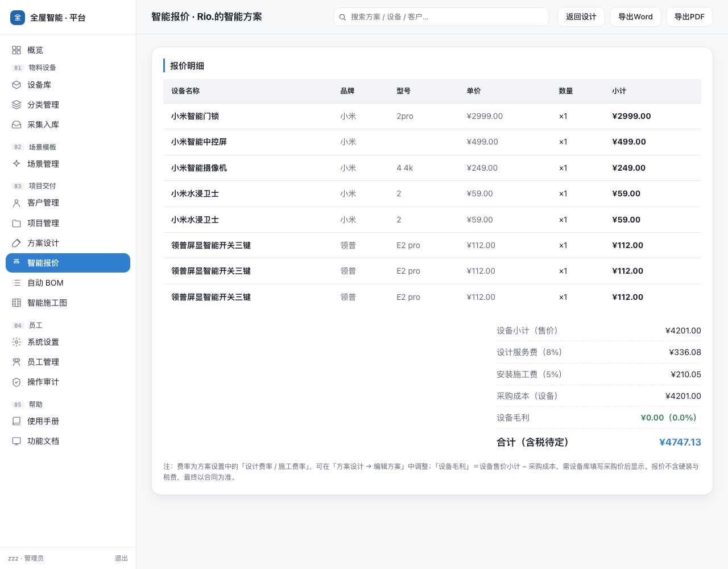Image resolution: width=728 pixels, height=569 pixels.
Task: Open 设备库 in the sidebar
Action: click(68, 85)
